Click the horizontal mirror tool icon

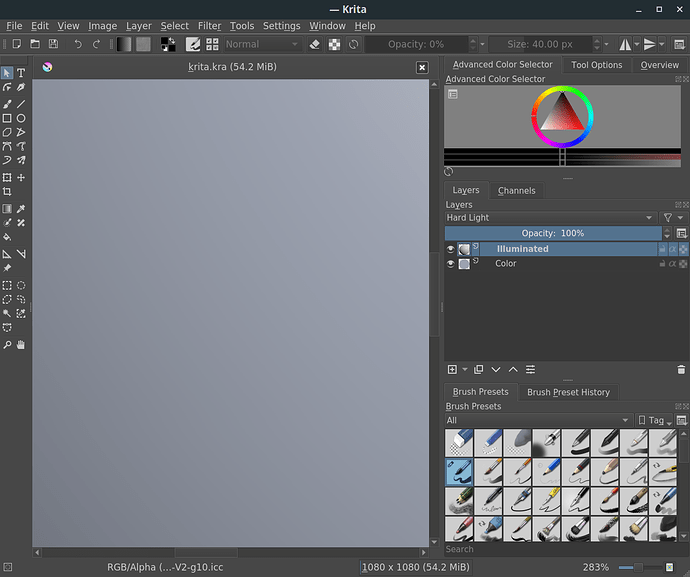point(627,44)
